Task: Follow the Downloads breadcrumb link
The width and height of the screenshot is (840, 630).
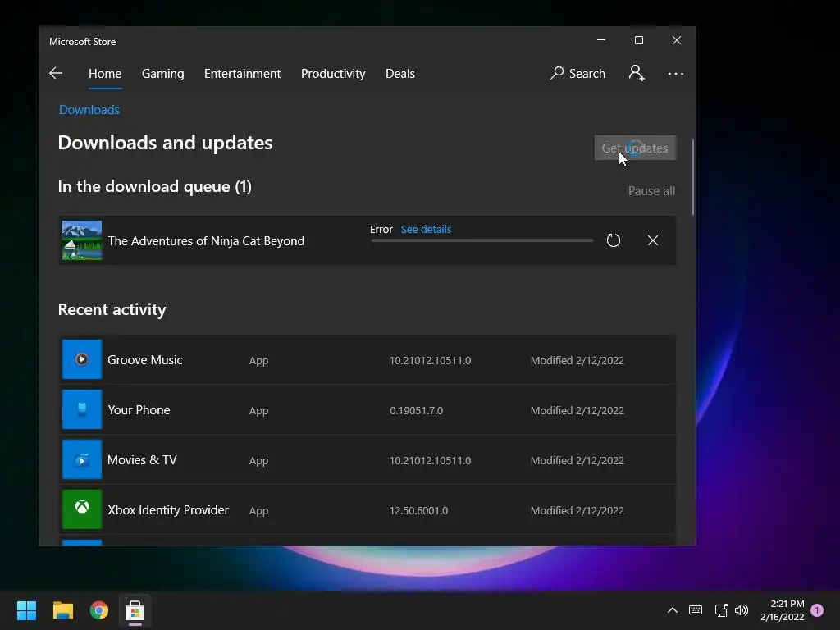Action: click(89, 110)
